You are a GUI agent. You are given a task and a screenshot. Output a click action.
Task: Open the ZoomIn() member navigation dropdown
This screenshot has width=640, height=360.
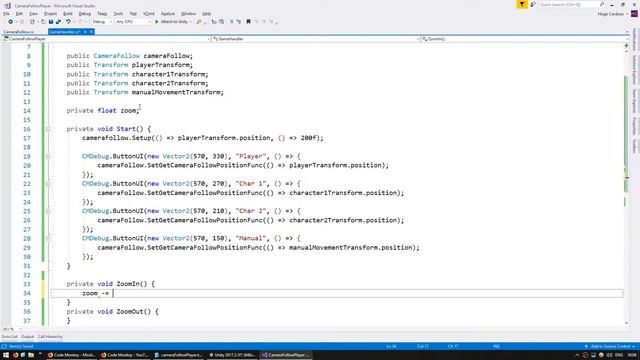pyautogui.click(x=524, y=39)
